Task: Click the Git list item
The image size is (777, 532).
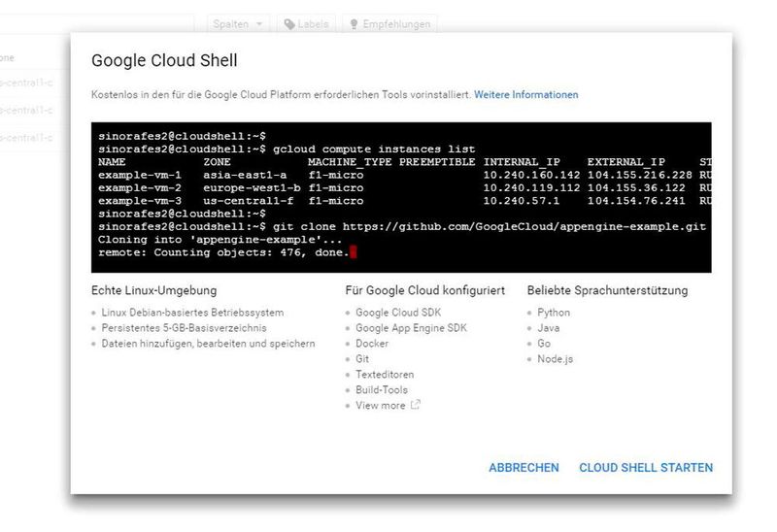Action: 362,358
